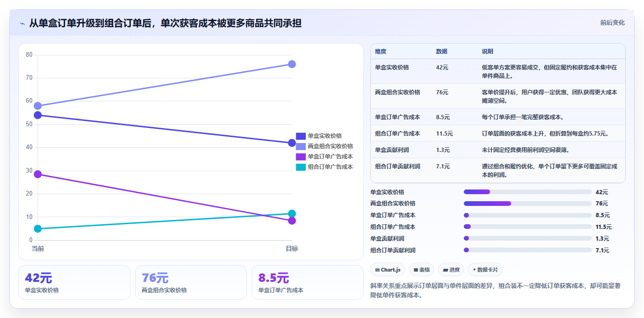Click the 两盒组合实收价格 progress bar

pos(528,204)
